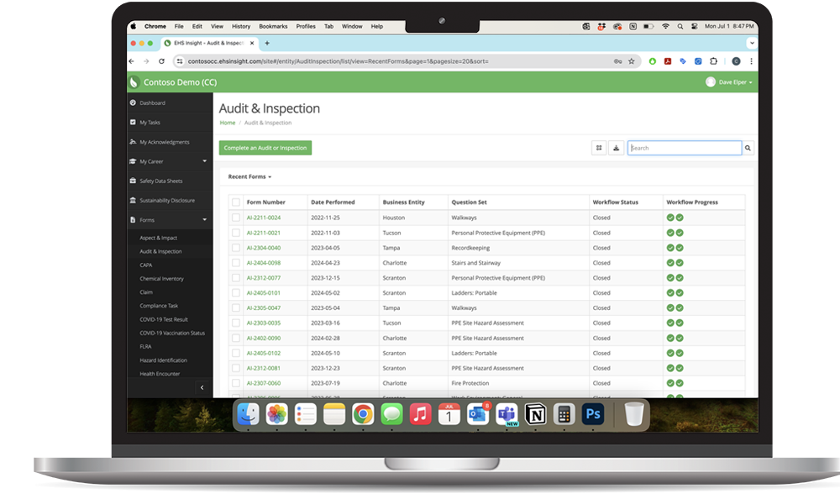Click 'Stairs and Stairway' question set cell
This screenshot has height=504, width=840.
[475, 262]
